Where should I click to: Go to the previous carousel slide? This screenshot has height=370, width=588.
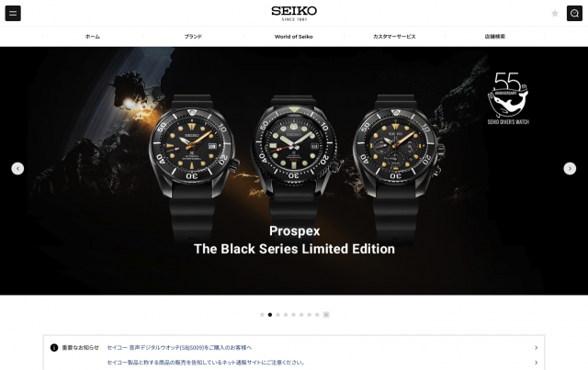[17, 169]
